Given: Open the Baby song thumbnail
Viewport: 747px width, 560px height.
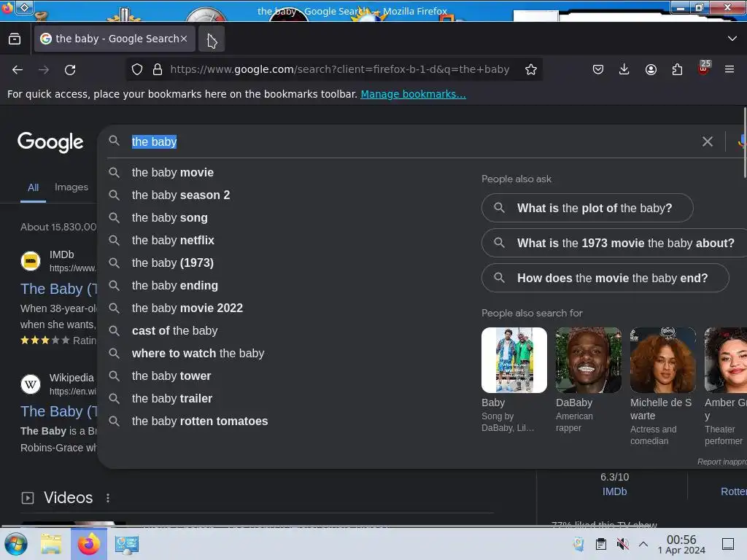Looking at the screenshot, I should click(514, 360).
